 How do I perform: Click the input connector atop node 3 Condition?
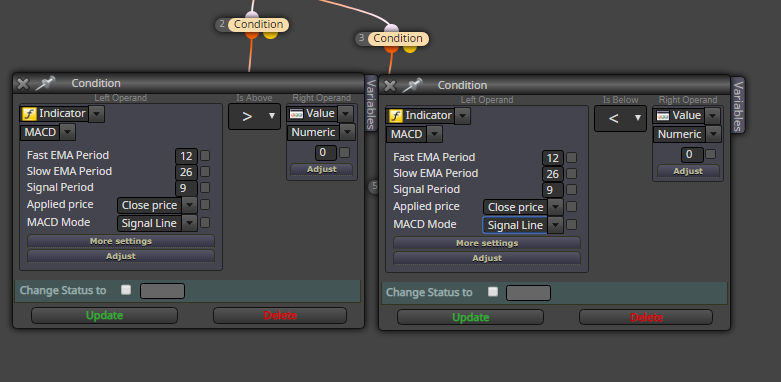pos(391,28)
